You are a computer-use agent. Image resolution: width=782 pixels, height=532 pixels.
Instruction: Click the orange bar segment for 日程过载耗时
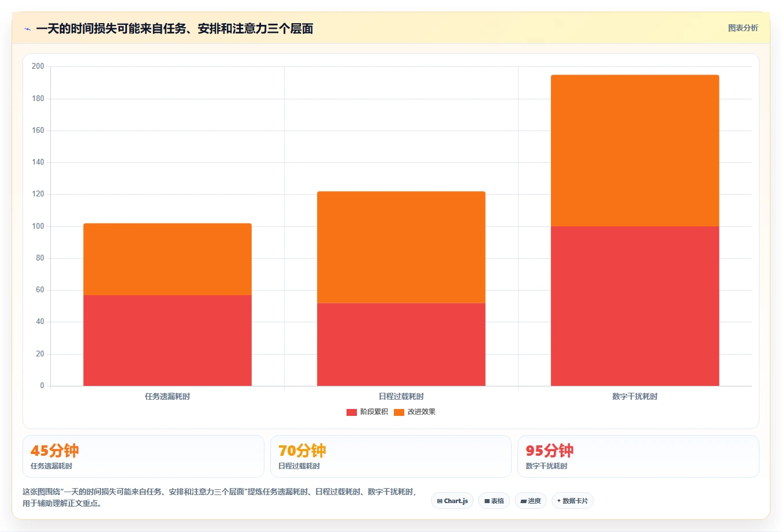(401, 247)
